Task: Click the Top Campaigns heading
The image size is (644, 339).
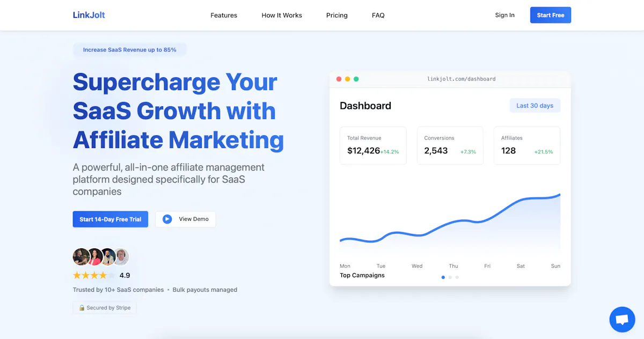Action: [x=362, y=275]
